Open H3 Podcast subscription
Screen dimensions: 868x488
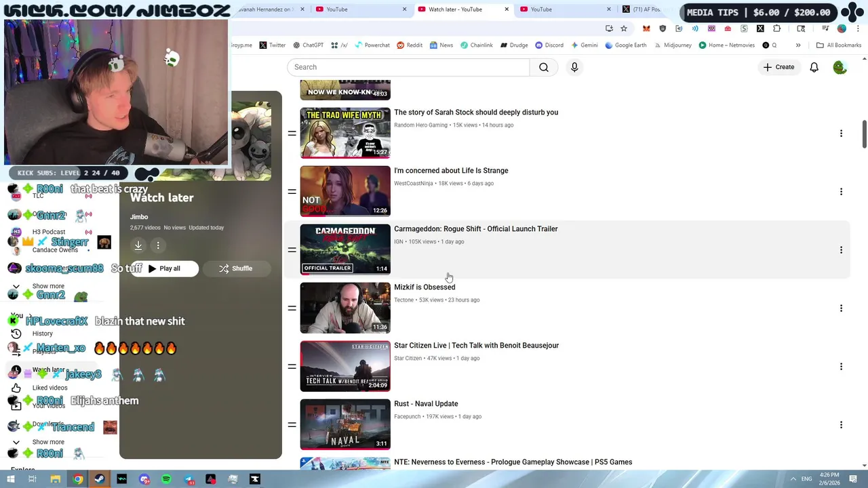pos(49,232)
